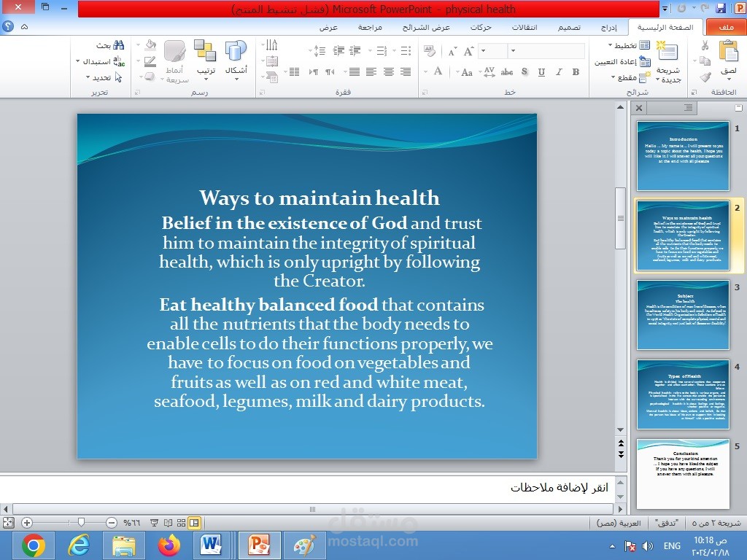Select the Format Painter brush icon

(705, 77)
